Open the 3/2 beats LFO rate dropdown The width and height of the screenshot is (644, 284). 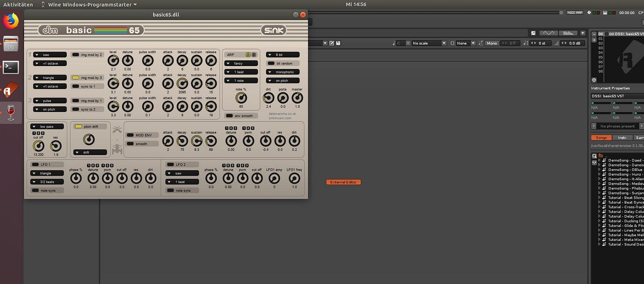47,182
